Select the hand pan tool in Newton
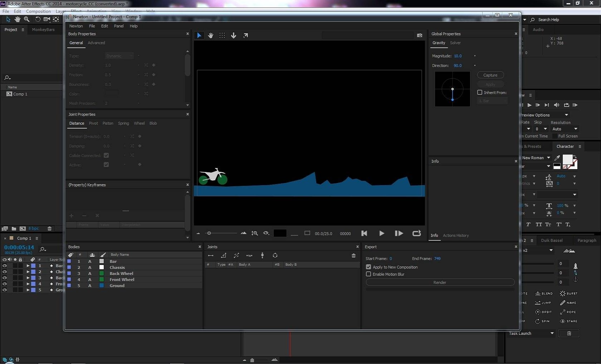The image size is (601, 364). [x=211, y=35]
